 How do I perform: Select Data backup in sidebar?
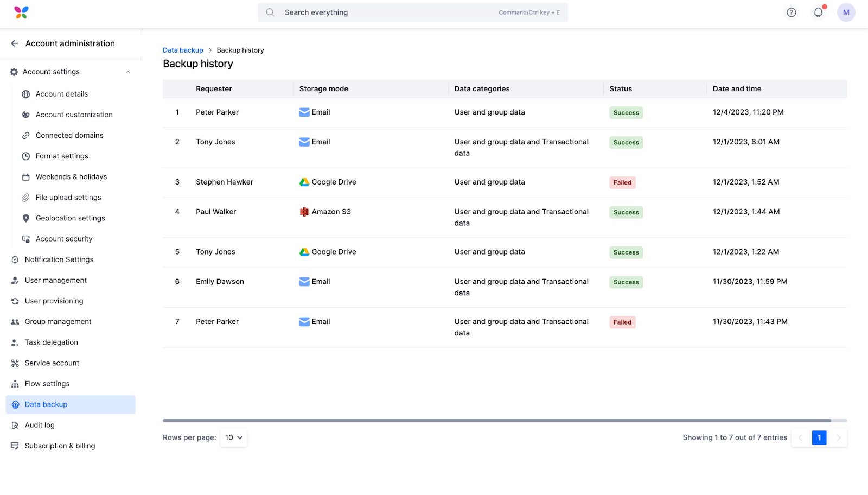point(71,404)
